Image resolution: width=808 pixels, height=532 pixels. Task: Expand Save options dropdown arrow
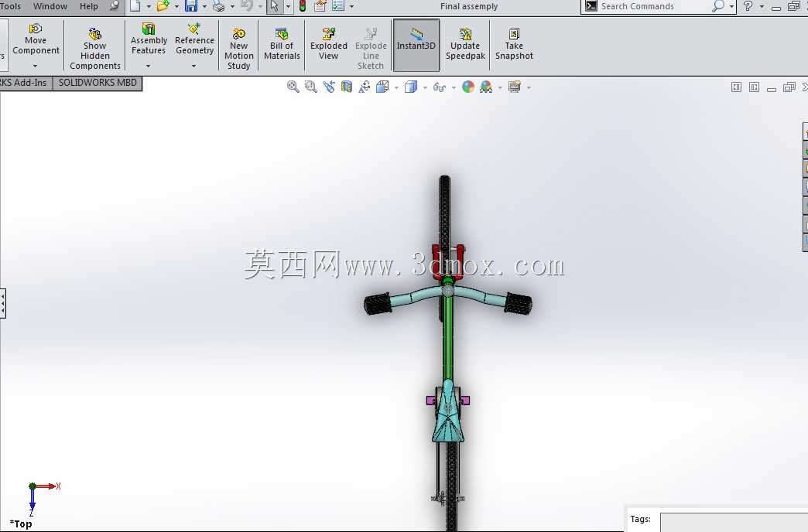[x=204, y=7]
